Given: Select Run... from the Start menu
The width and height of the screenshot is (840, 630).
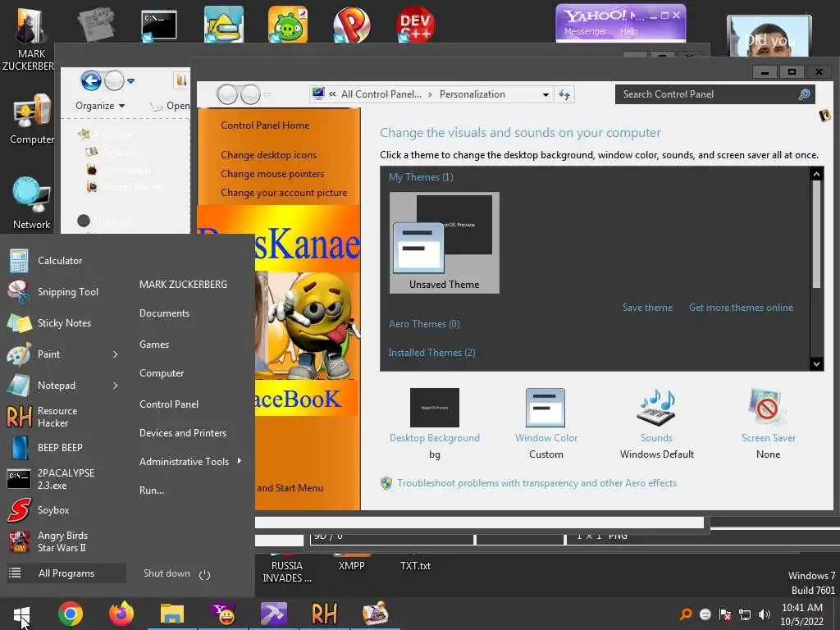Looking at the screenshot, I should click(x=152, y=491).
